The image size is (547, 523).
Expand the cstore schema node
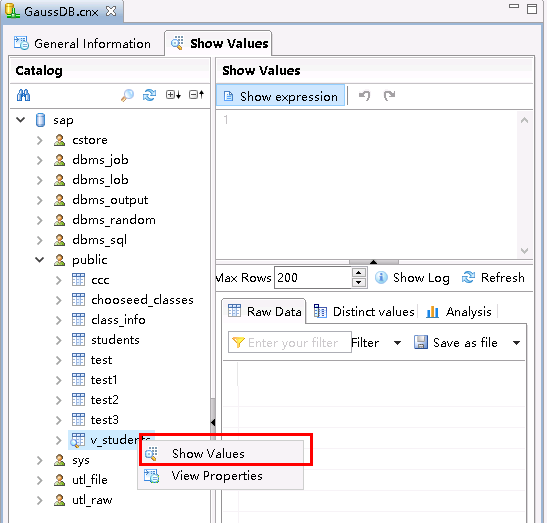[x=40, y=140]
